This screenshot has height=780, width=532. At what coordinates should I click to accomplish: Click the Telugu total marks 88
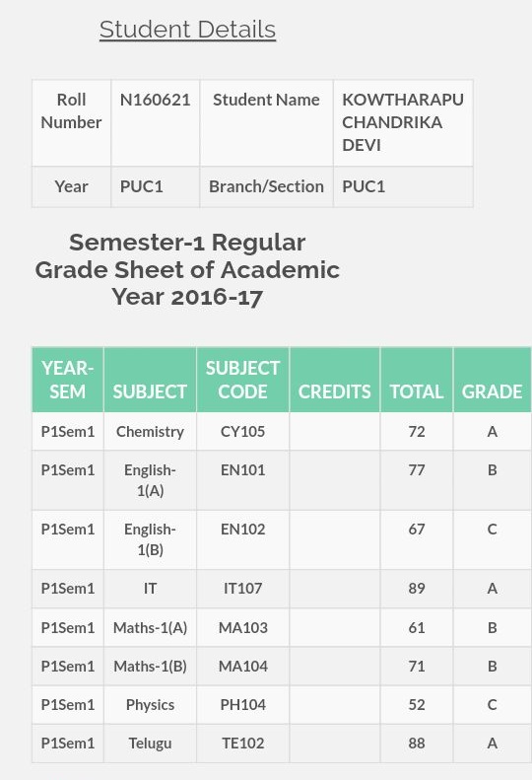pyautogui.click(x=417, y=744)
